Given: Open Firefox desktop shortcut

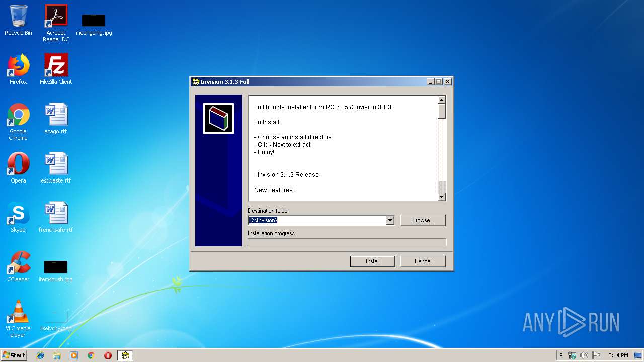Looking at the screenshot, I should click(18, 69).
